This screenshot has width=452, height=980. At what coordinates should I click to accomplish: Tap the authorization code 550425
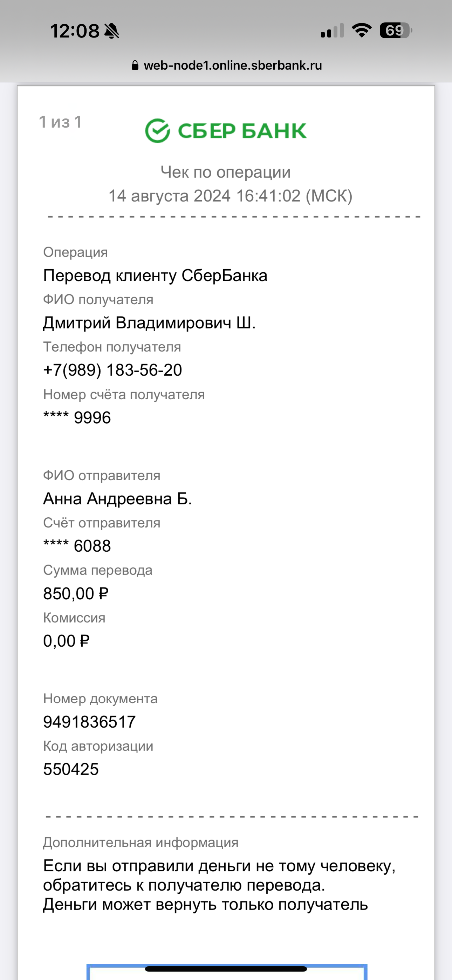(x=71, y=769)
